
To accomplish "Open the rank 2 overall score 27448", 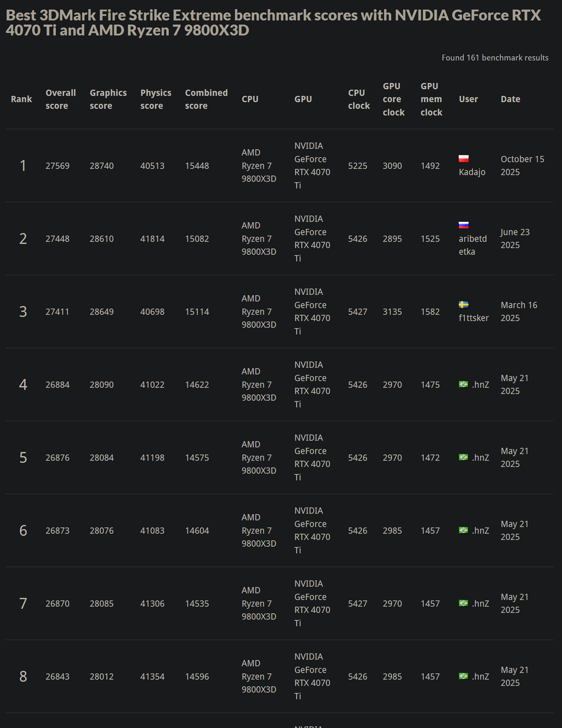I will pyautogui.click(x=57, y=239).
